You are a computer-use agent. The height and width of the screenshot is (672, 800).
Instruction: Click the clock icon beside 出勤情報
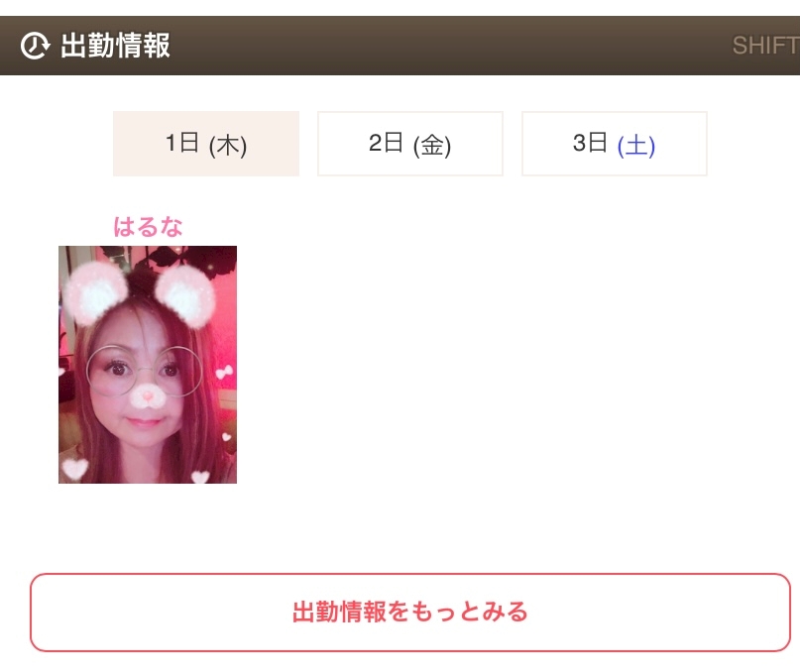36,46
